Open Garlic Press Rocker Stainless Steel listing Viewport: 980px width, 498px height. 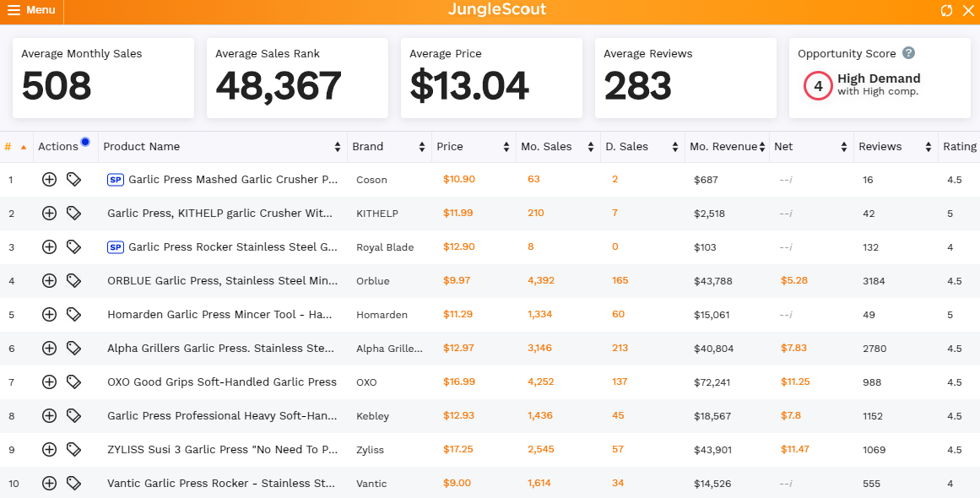[x=232, y=247]
